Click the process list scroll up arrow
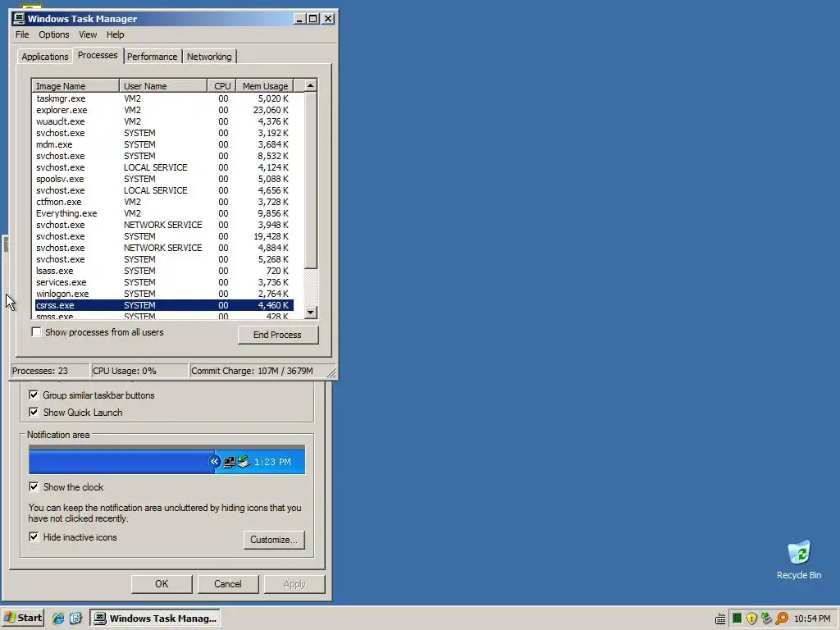This screenshot has height=630, width=840. 311,85
